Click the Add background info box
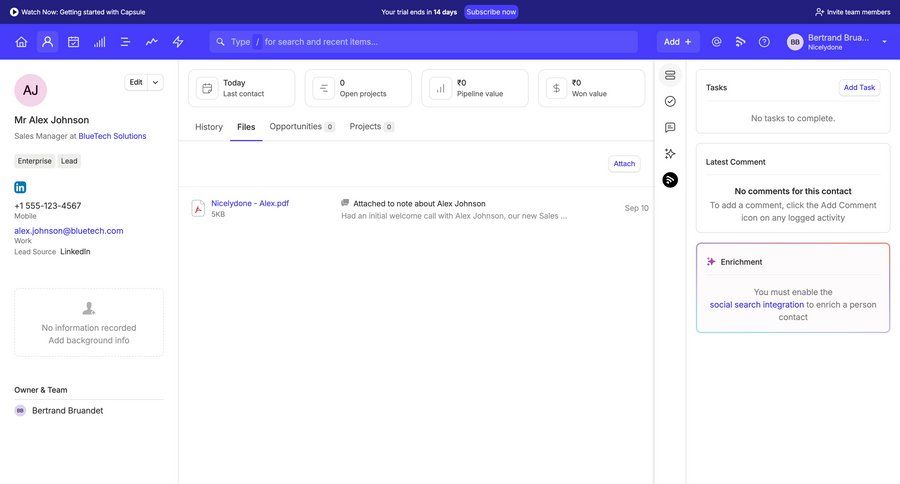 [x=89, y=323]
